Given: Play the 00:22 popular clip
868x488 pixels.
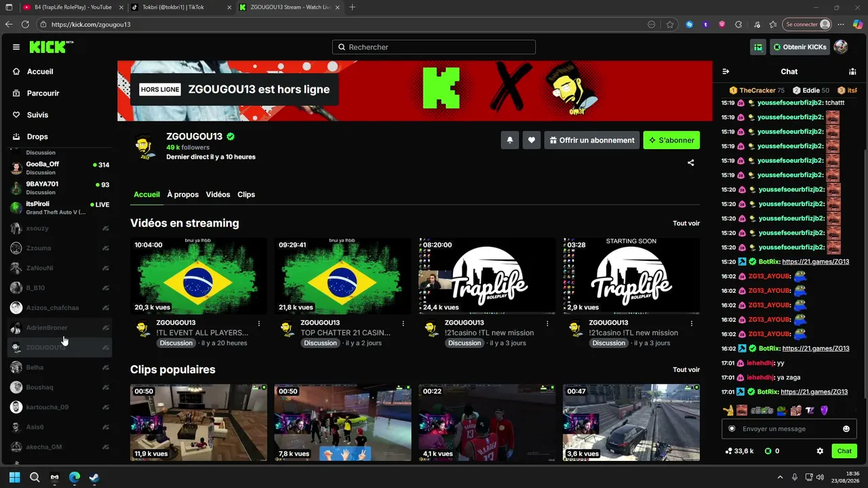Looking at the screenshot, I should (x=487, y=422).
